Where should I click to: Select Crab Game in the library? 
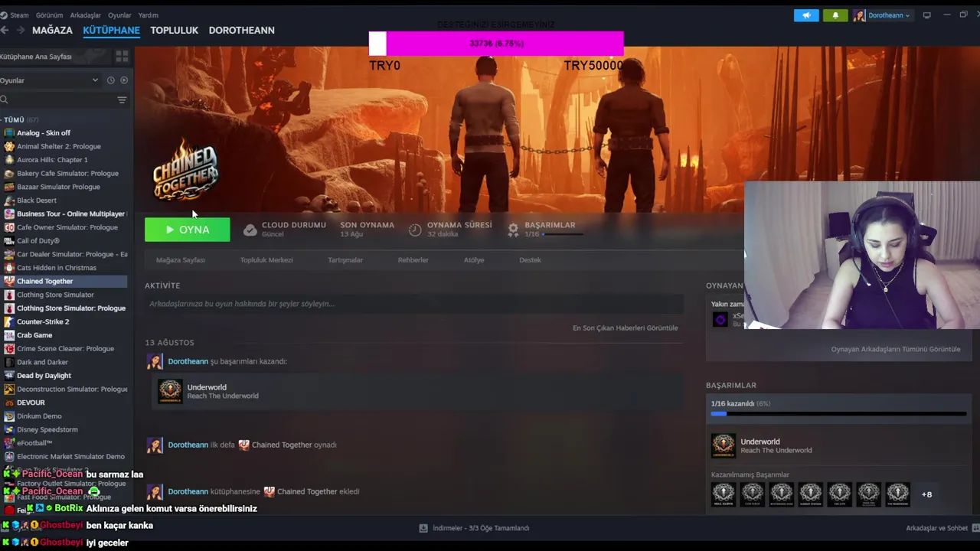(x=34, y=335)
